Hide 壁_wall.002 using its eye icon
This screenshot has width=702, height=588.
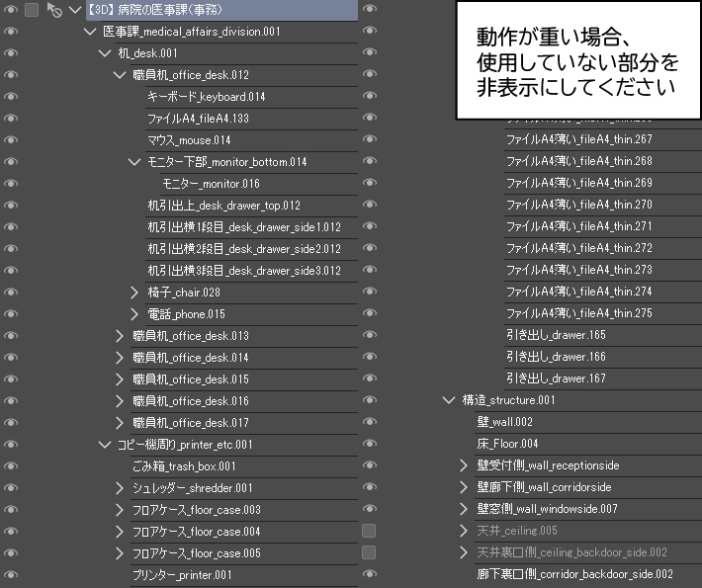click(x=370, y=422)
